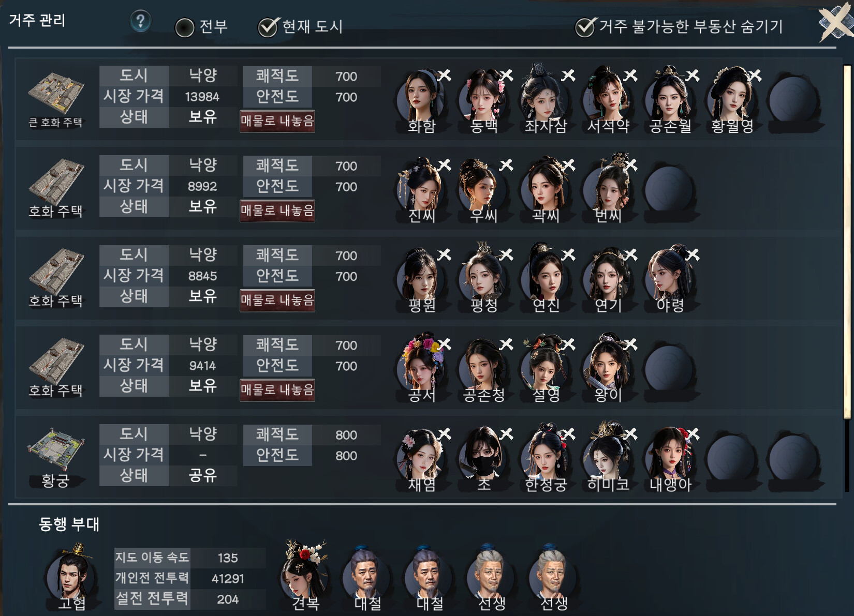Open the question mark help icon
Image resolution: width=854 pixels, height=616 pixels.
pyautogui.click(x=140, y=21)
